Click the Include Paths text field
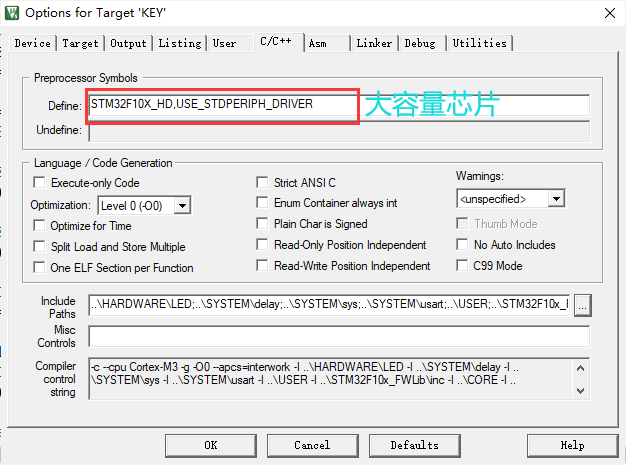 pyautogui.click(x=329, y=305)
